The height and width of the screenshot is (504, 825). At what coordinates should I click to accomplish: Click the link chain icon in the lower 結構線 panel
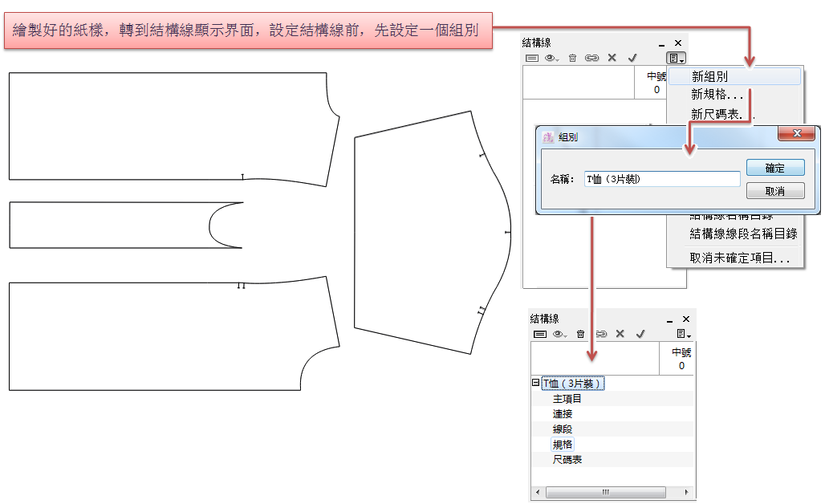tap(599, 334)
